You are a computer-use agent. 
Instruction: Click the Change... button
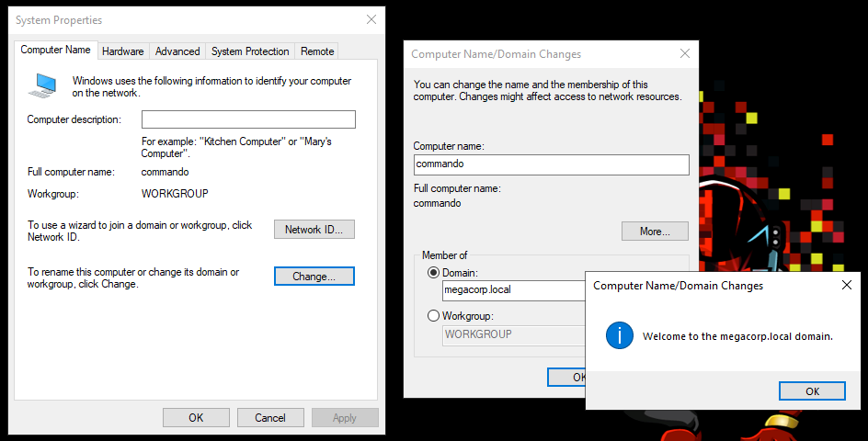(x=314, y=276)
